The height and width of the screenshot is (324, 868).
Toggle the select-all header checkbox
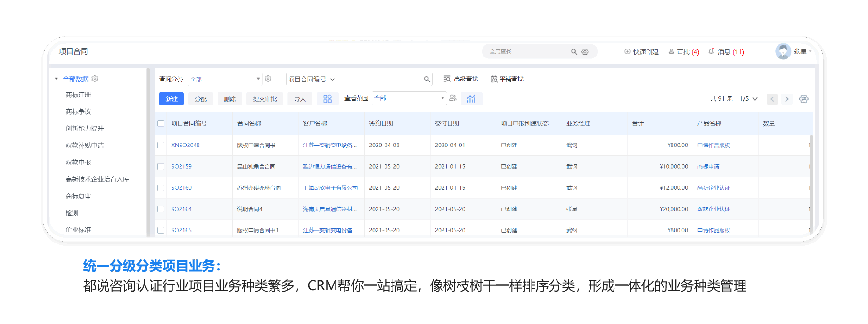point(161,123)
